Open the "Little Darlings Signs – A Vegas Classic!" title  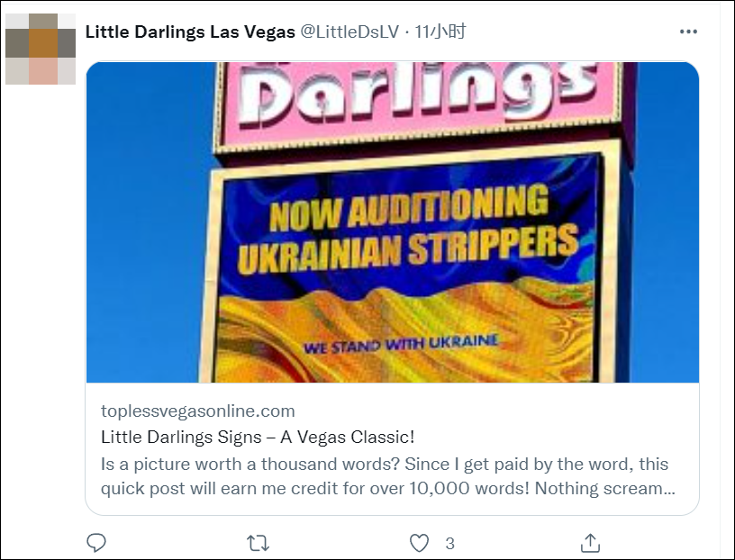click(x=258, y=438)
